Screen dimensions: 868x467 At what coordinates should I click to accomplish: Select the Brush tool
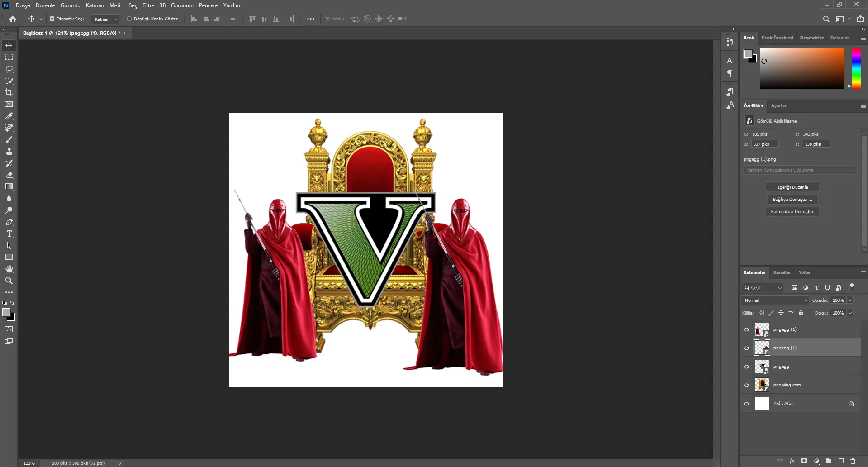[x=9, y=139]
